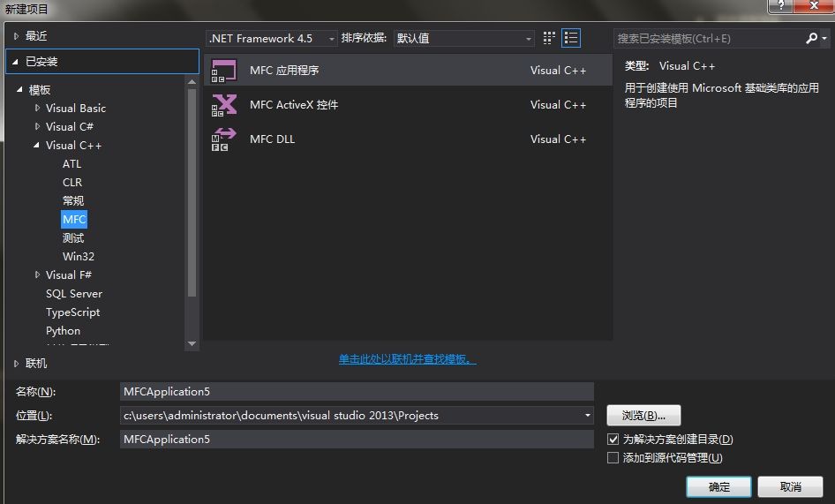
Task: Expand the Visual C# node
Action: pyautogui.click(x=37, y=127)
